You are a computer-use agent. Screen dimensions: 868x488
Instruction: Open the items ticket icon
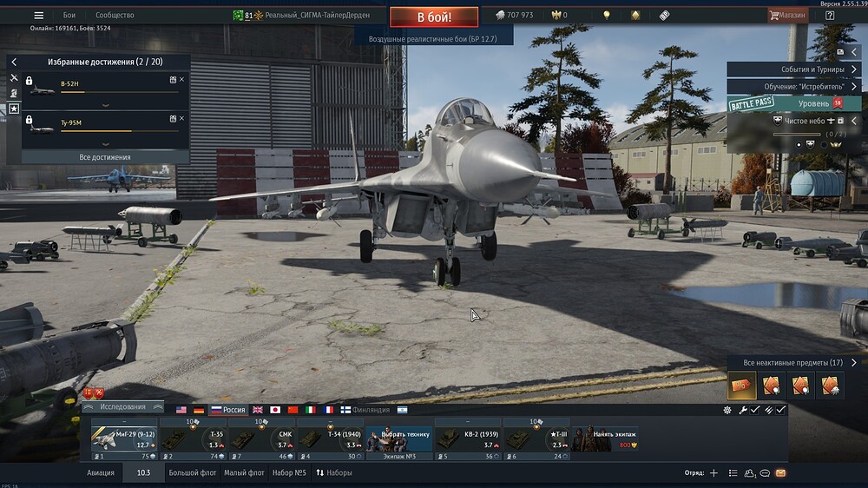tap(664, 15)
